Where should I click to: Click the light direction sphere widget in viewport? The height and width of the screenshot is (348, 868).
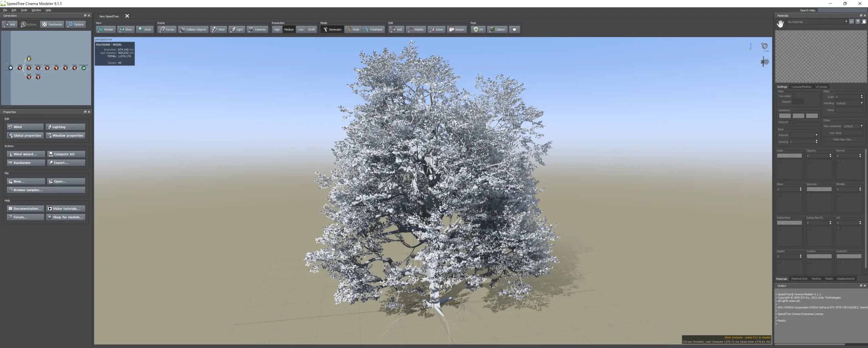[765, 46]
